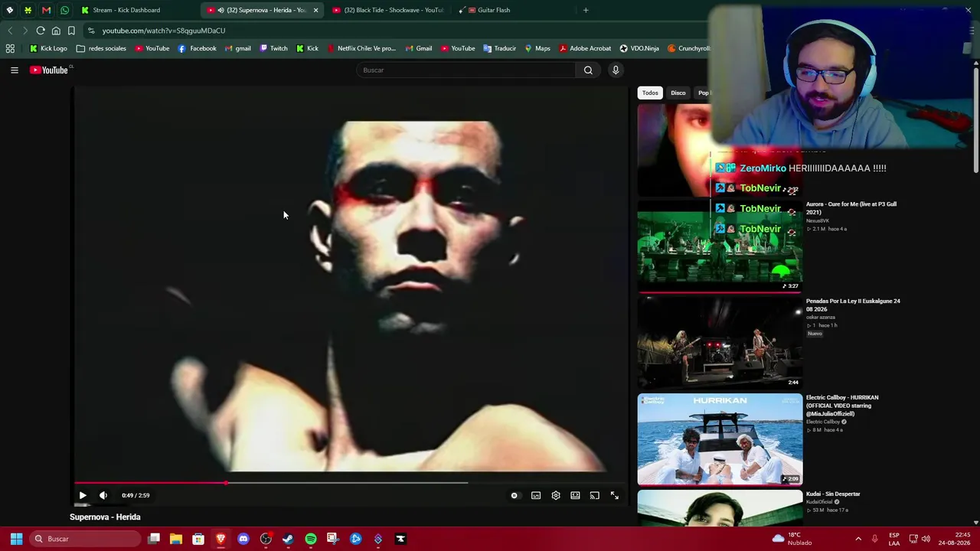The image size is (980, 551).
Task: Expand the redes sociales bookmark folder
Action: pyautogui.click(x=101, y=48)
